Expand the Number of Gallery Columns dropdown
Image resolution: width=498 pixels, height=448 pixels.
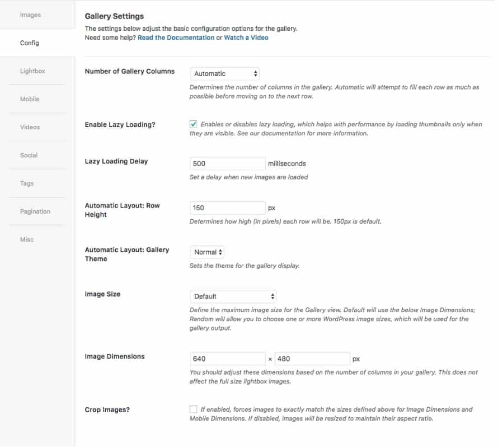pyautogui.click(x=225, y=73)
